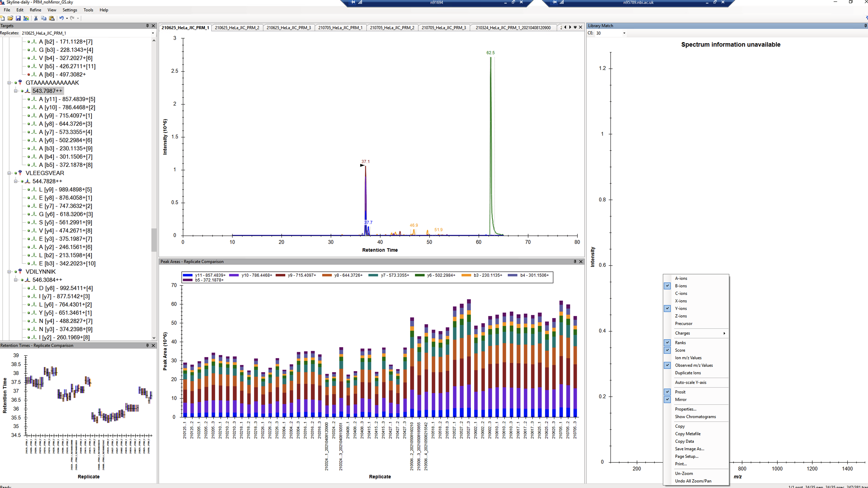Pin the Targets panel
Viewport: 868px width, 488px height.
147,26
